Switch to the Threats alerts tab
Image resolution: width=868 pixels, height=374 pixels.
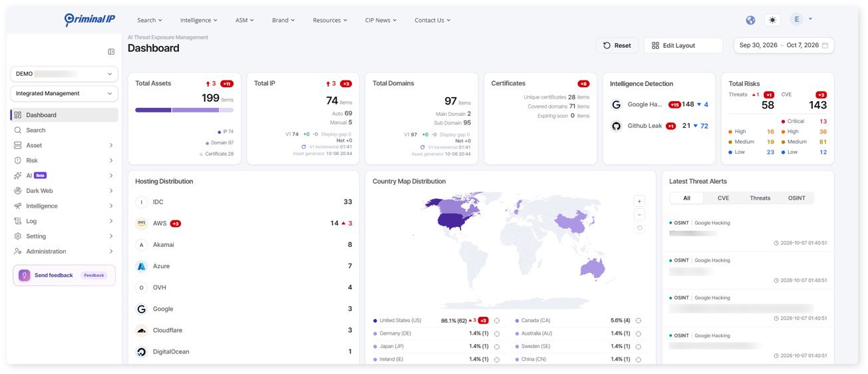click(760, 198)
